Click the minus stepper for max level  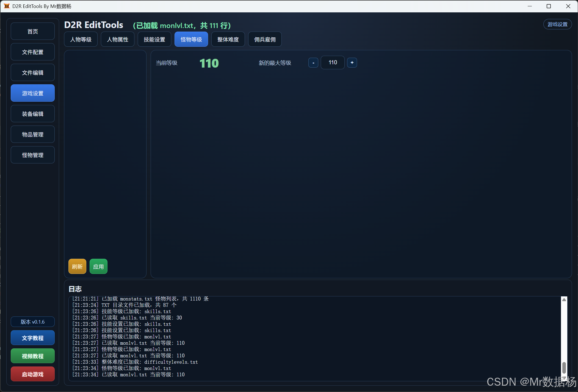tap(313, 63)
